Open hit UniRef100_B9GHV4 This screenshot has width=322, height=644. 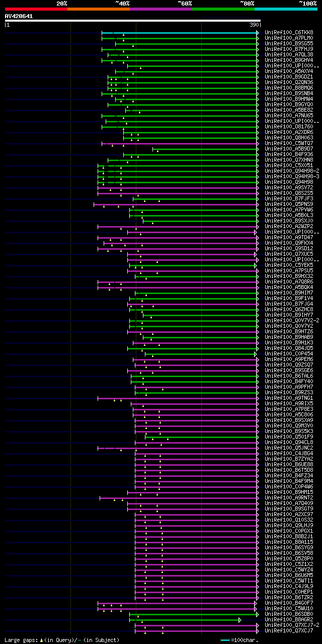pos(288,60)
